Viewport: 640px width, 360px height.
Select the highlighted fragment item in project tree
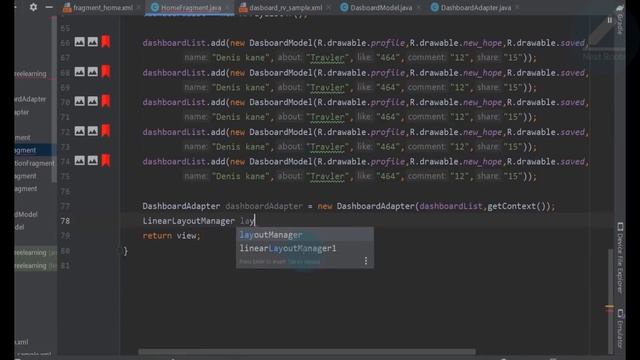point(35,150)
